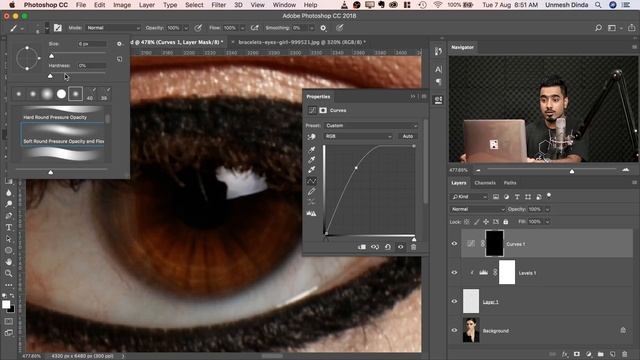Toggle layer filtering switch on or off
Viewport: 640px width, 360px height.
[549, 196]
